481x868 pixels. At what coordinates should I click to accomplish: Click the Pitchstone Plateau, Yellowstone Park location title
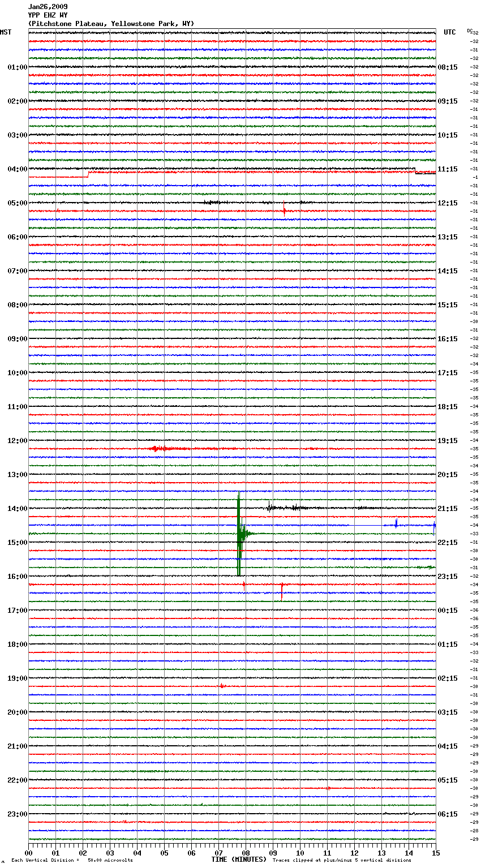[111, 24]
